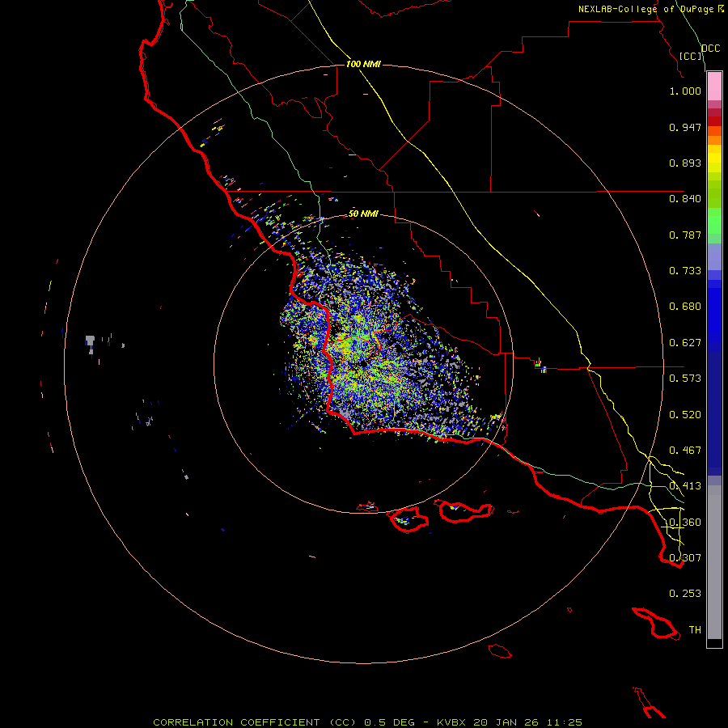Viewport: 728px width, 728px height.
Task: Click the 0.733 color scale value
Action: [685, 271]
